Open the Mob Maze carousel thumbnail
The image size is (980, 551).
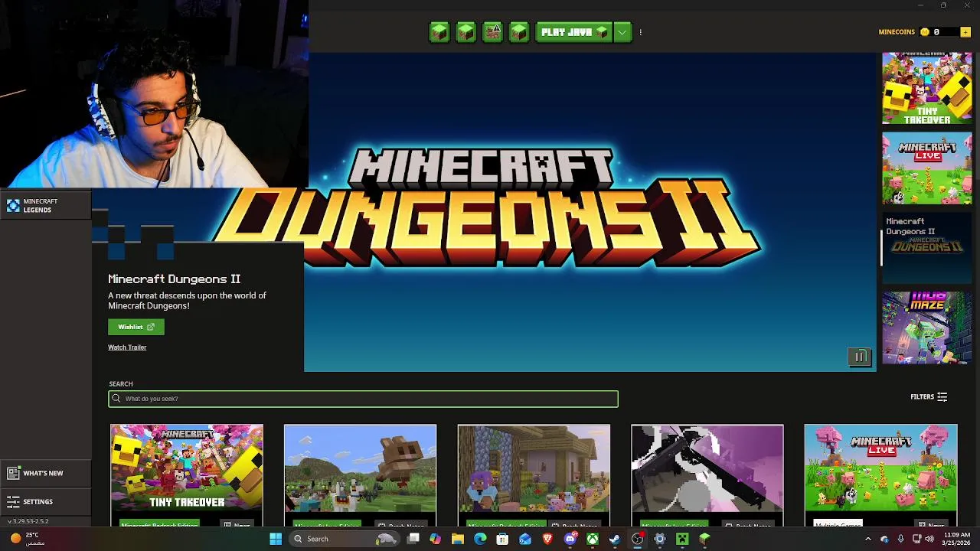(926, 328)
